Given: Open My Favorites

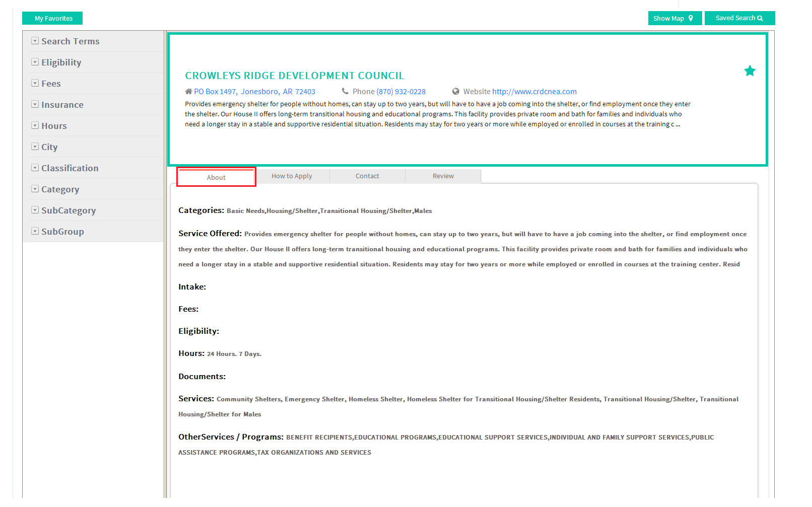Looking at the screenshot, I should point(52,18).
